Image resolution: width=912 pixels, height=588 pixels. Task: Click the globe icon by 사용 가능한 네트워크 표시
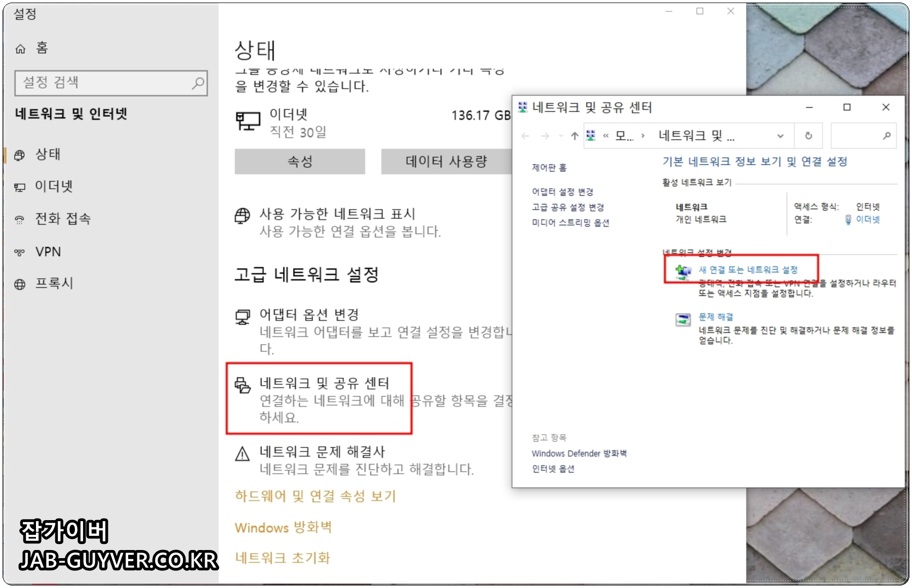point(242,216)
